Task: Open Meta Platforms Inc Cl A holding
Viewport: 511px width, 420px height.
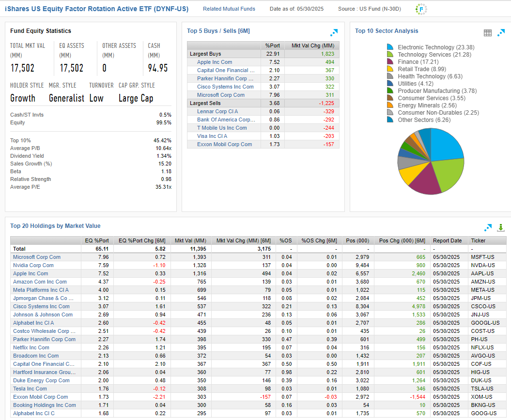Action: coord(41,290)
